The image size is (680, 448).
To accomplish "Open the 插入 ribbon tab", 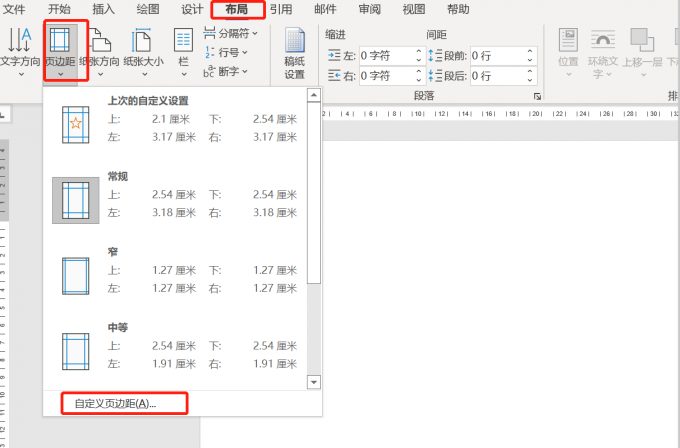I will [103, 9].
